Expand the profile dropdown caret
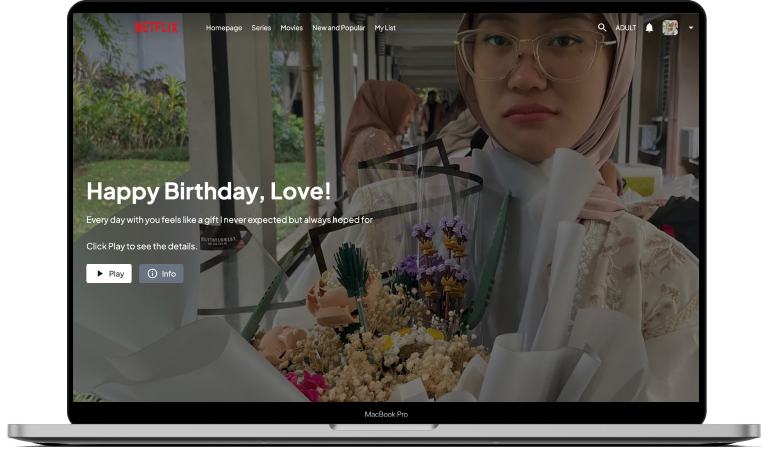The height and width of the screenshot is (449, 768). coord(691,28)
